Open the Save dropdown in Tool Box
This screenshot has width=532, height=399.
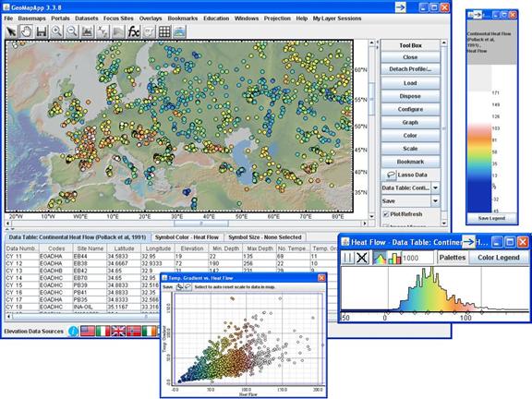coord(435,200)
